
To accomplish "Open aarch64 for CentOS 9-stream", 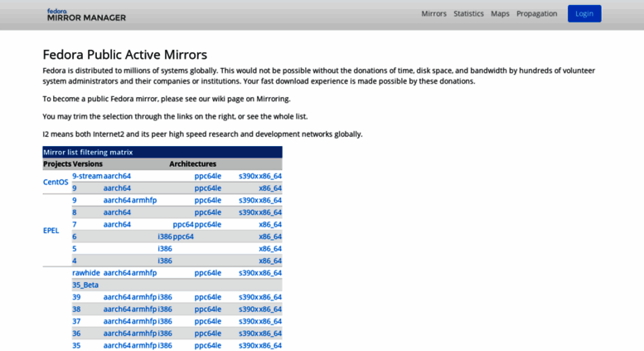I will 117,176.
